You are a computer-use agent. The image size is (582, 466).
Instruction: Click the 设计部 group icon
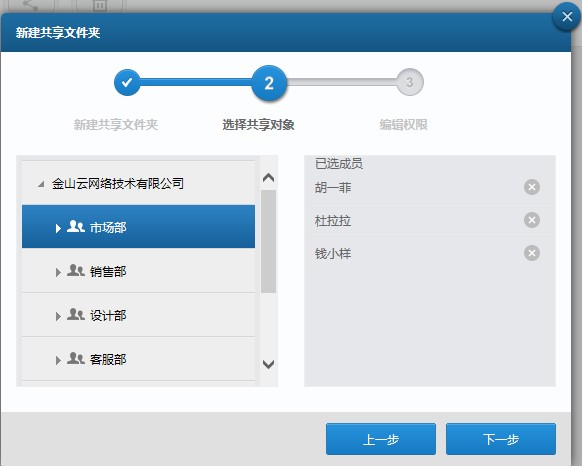(x=76, y=315)
